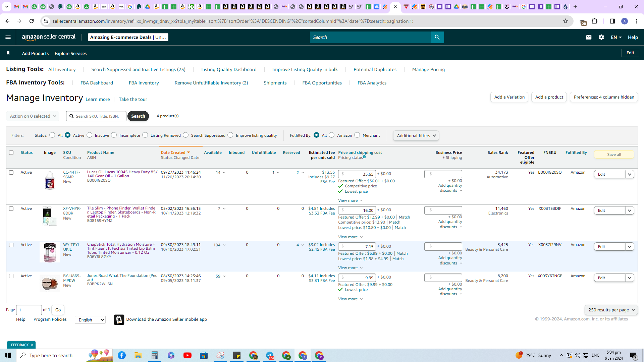Open the Add Products menu item

coord(35,53)
